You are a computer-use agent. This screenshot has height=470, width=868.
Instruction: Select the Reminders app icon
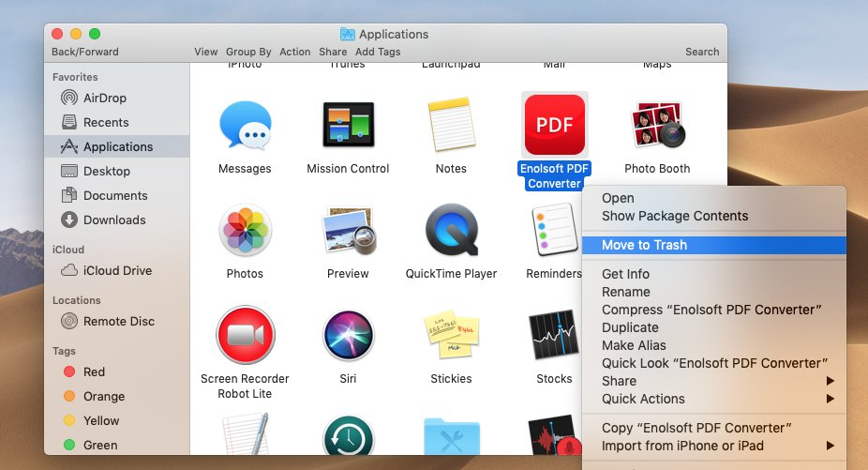555,230
